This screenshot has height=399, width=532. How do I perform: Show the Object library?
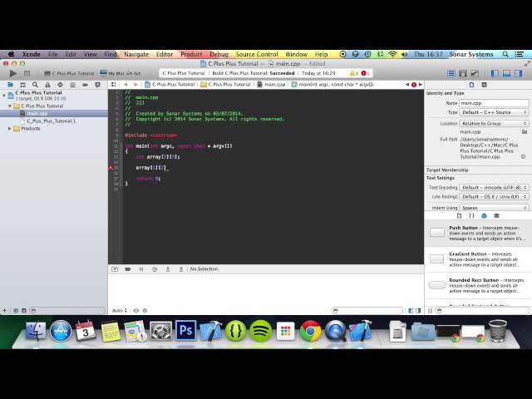484,216
